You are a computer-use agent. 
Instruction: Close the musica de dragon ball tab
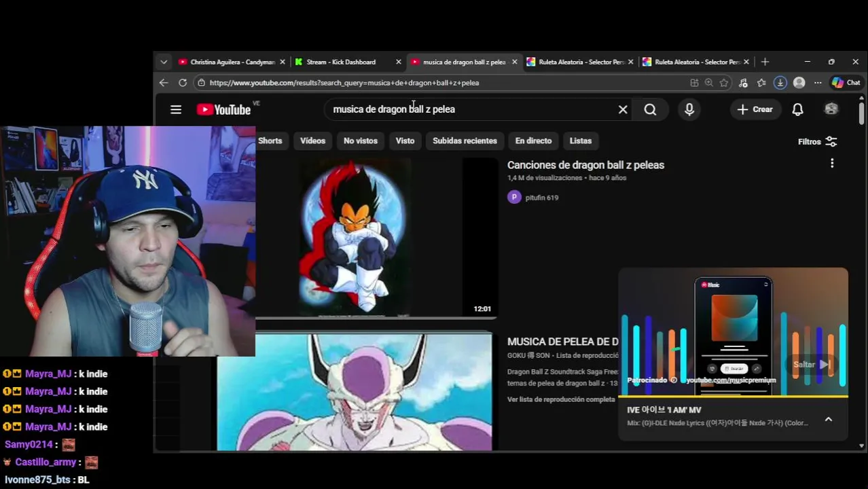coord(514,62)
